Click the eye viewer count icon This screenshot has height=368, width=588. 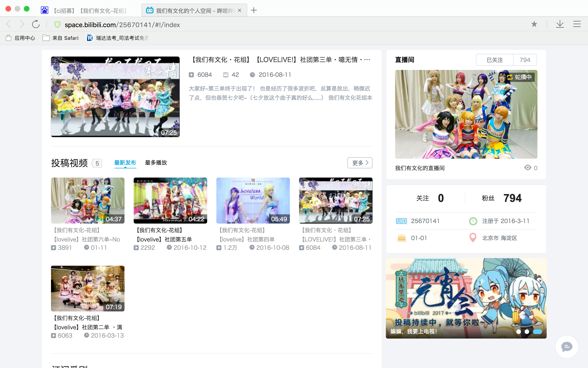pyautogui.click(x=528, y=168)
